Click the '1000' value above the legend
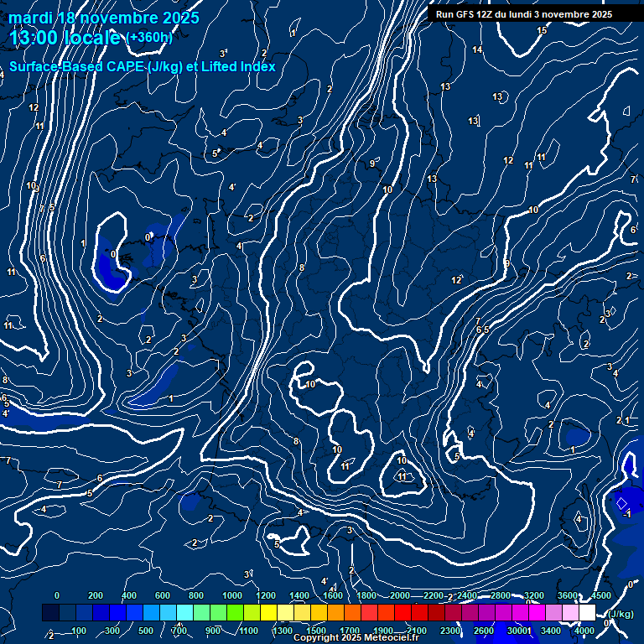The image size is (644, 644). coord(232,595)
